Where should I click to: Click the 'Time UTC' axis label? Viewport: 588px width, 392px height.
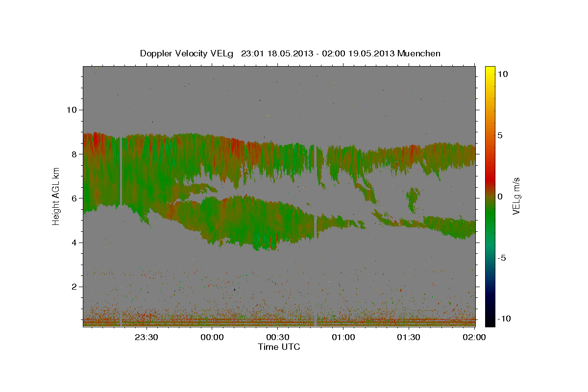coord(279,347)
